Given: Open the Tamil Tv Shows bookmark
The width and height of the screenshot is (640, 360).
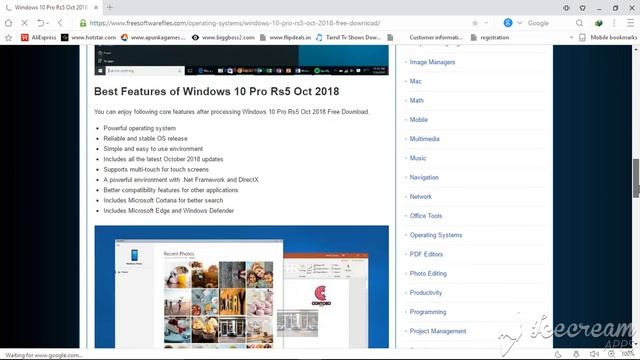Looking at the screenshot, I should tap(348, 38).
